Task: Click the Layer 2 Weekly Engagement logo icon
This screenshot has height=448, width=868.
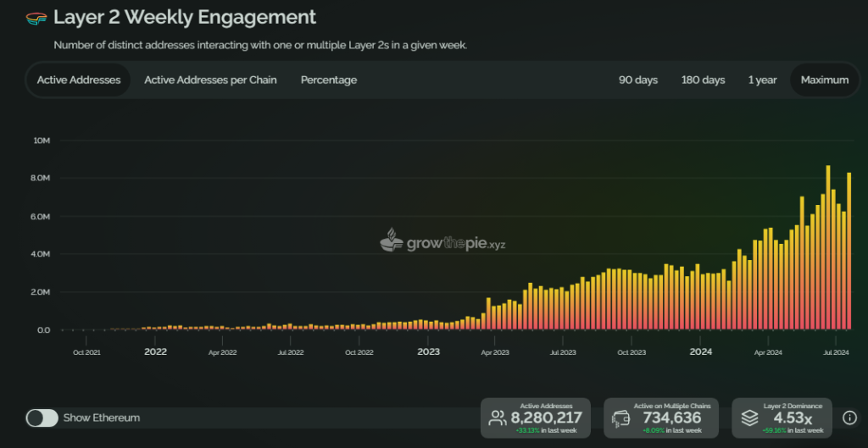Action: [x=36, y=18]
